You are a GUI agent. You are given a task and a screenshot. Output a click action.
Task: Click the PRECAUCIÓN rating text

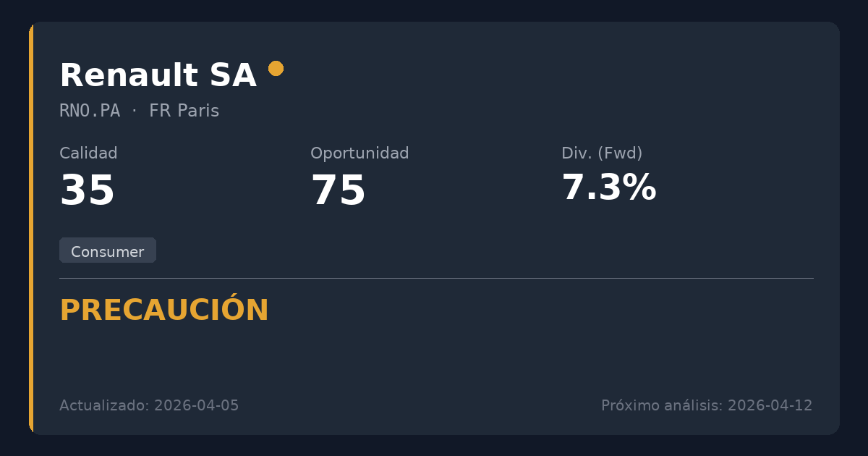pos(164,311)
